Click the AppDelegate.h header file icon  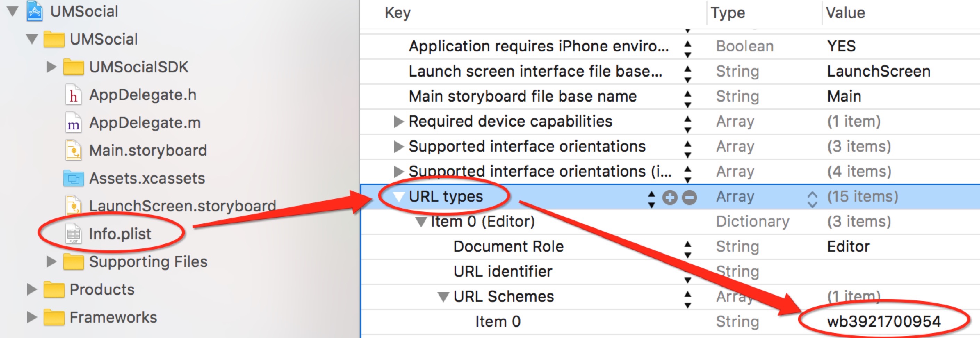tap(73, 95)
